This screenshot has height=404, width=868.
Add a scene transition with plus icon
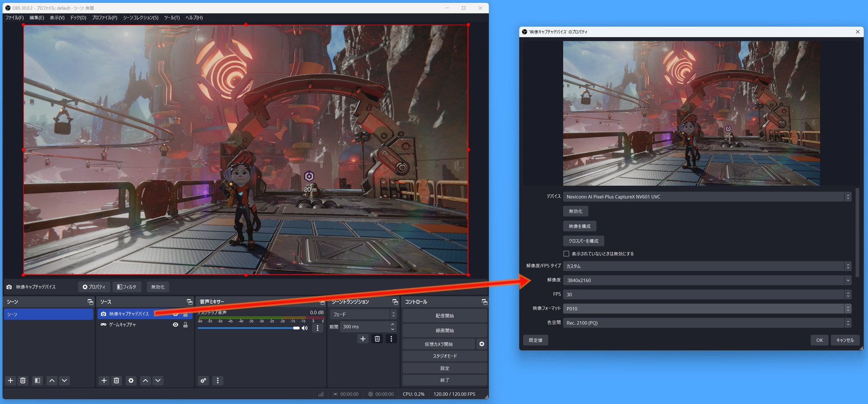coord(363,338)
